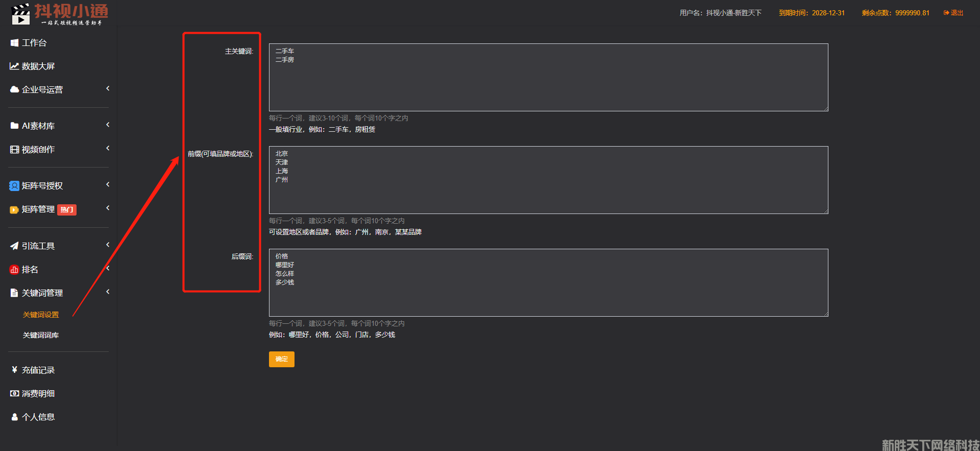Open 消费明细 menu item
Viewport: 980px width, 451px height.
coord(38,393)
